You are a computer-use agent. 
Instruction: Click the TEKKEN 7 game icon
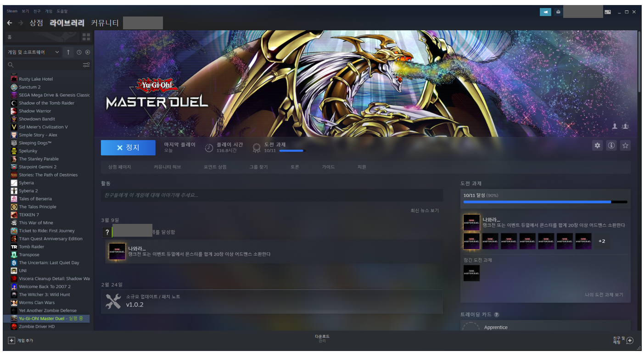click(14, 215)
